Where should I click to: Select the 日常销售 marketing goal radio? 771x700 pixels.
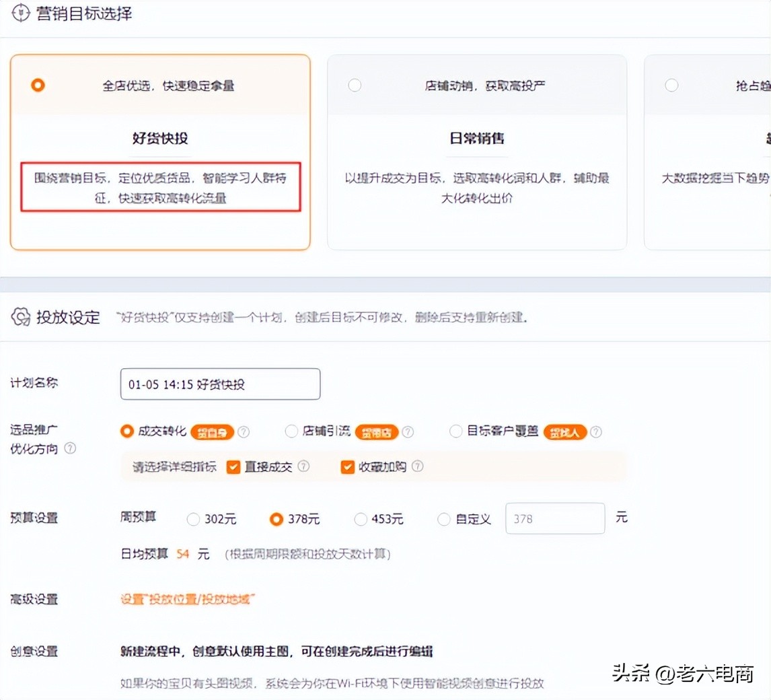pyautogui.click(x=355, y=85)
